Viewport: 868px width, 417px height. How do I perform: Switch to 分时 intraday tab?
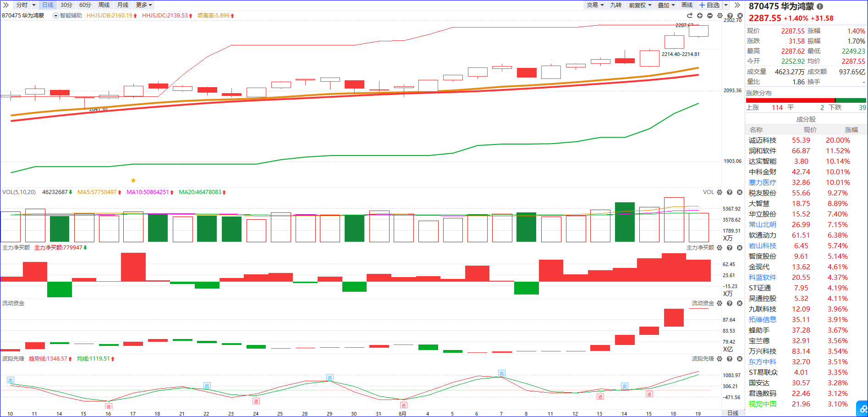pyautogui.click(x=22, y=5)
